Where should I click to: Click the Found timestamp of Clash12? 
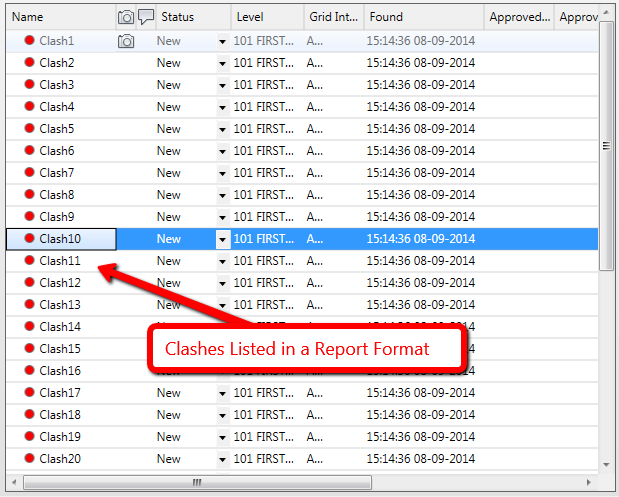coord(420,283)
